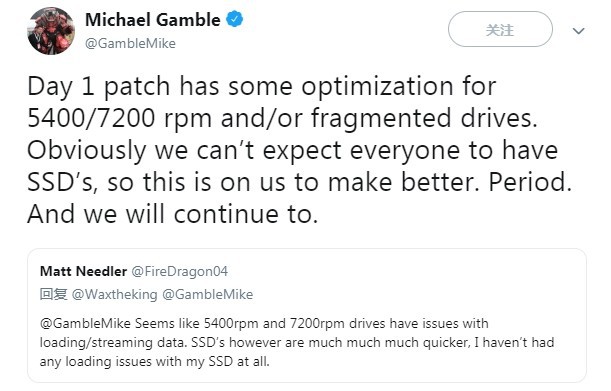Expand the tweet options chevron menu
The image size is (611, 391).
579,30
